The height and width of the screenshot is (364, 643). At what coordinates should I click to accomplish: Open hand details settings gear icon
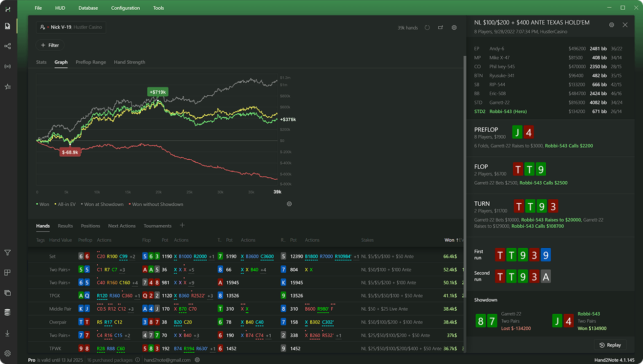coord(611,24)
